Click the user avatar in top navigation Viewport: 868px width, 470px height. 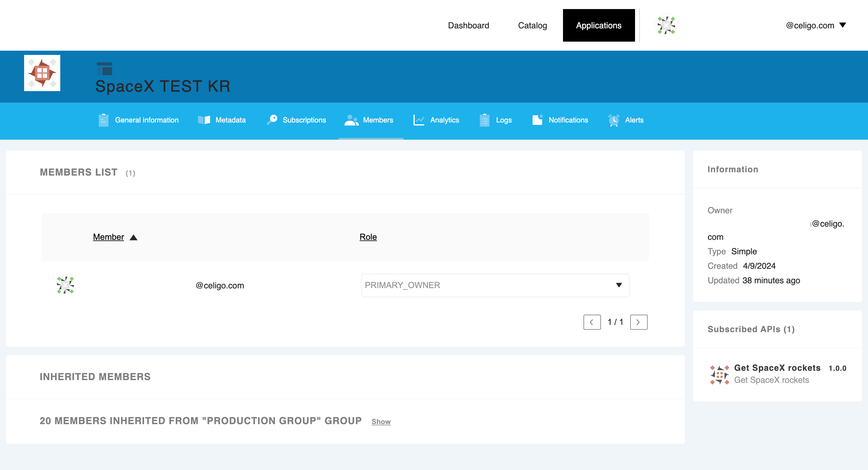[666, 25]
